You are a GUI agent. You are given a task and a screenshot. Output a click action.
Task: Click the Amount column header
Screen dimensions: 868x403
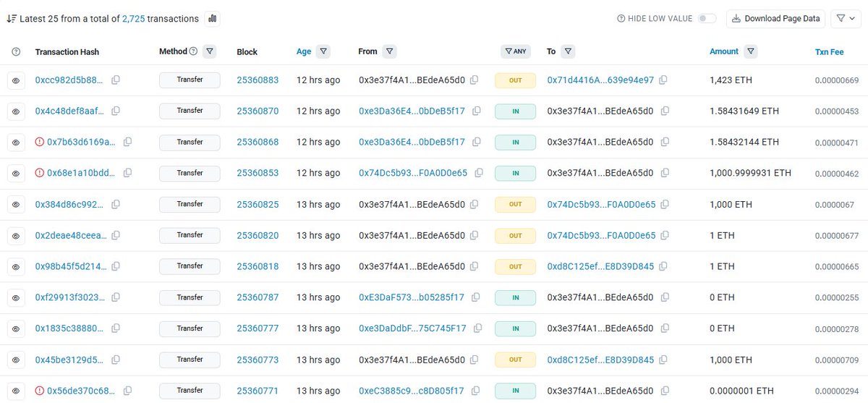(x=724, y=51)
